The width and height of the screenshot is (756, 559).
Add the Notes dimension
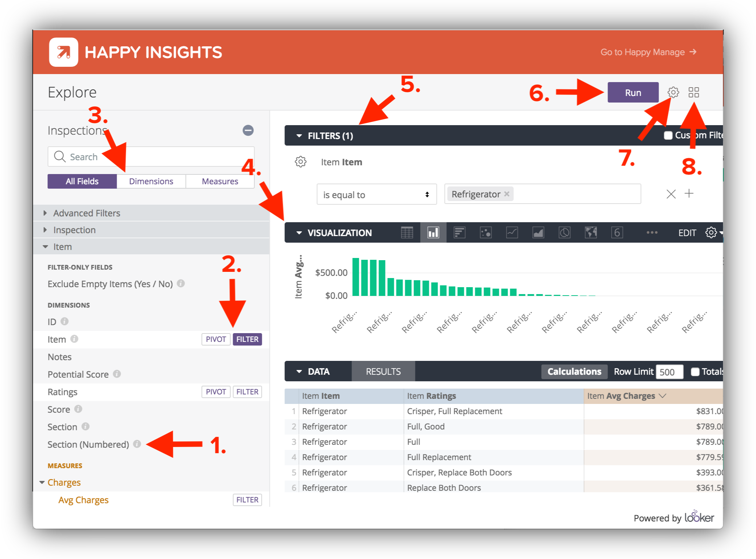tap(59, 356)
